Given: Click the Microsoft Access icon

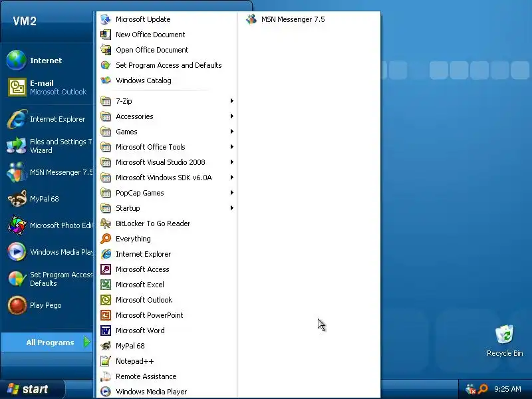Looking at the screenshot, I should (106, 269).
